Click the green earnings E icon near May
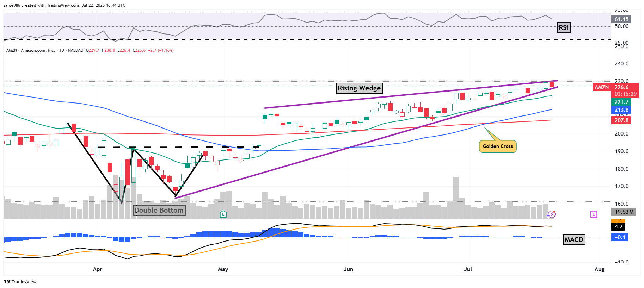 click(223, 214)
